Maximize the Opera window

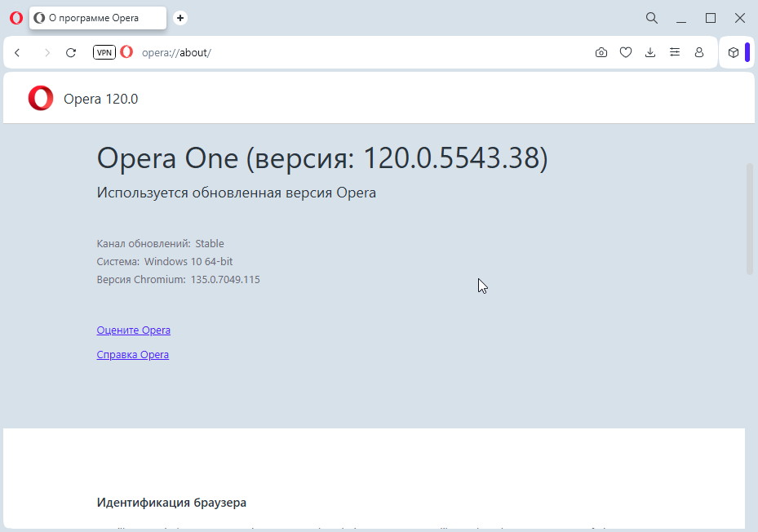click(x=711, y=19)
